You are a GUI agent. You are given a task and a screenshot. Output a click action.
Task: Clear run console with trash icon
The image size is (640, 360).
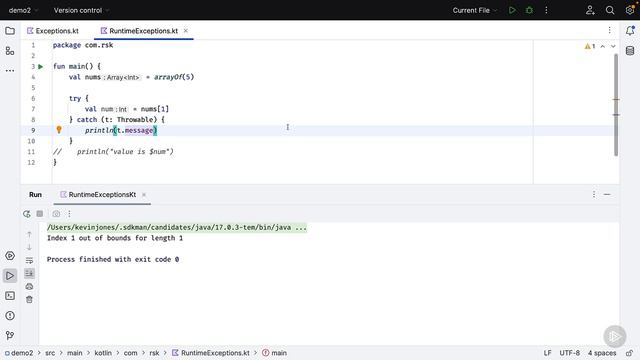pos(29,300)
